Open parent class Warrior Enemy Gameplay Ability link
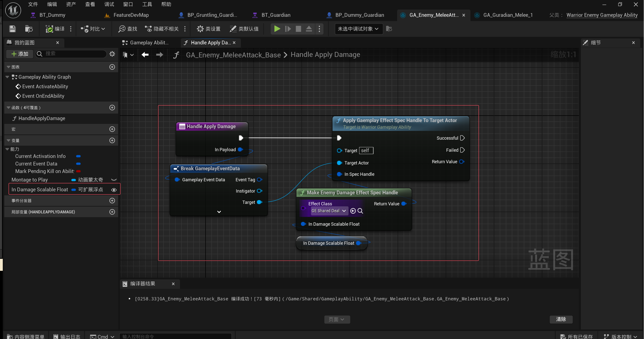This screenshot has height=339, width=644. click(x=602, y=15)
